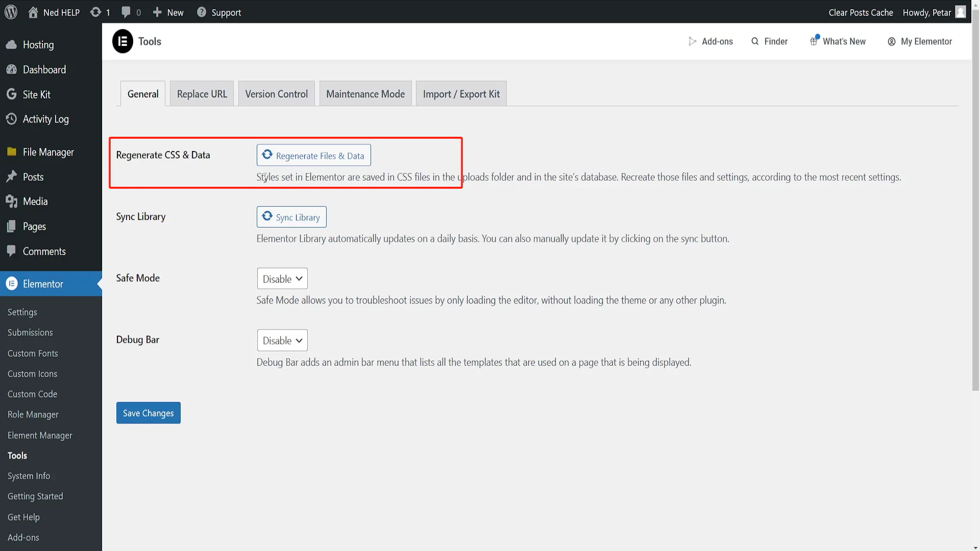Open the Version Control tab
Image resolution: width=980 pixels, height=551 pixels.
276,94
